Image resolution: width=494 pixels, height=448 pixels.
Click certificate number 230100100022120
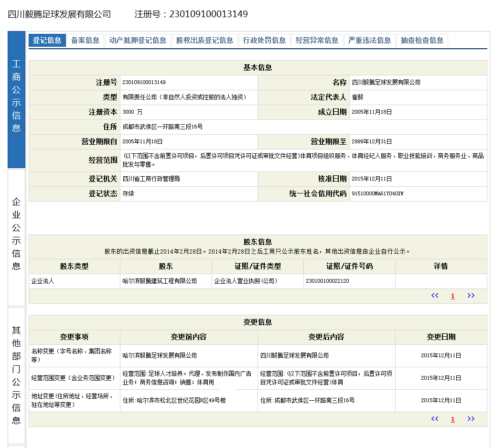pyautogui.click(x=327, y=281)
